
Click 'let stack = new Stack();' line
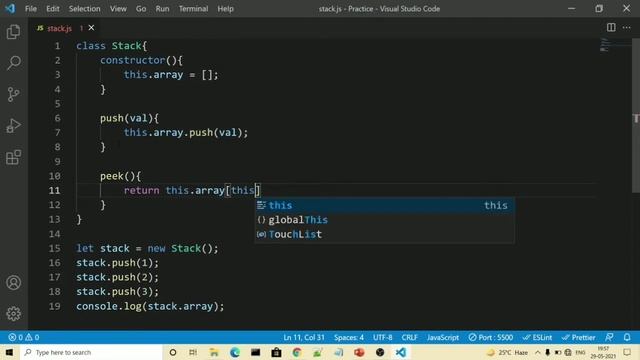click(x=147, y=249)
